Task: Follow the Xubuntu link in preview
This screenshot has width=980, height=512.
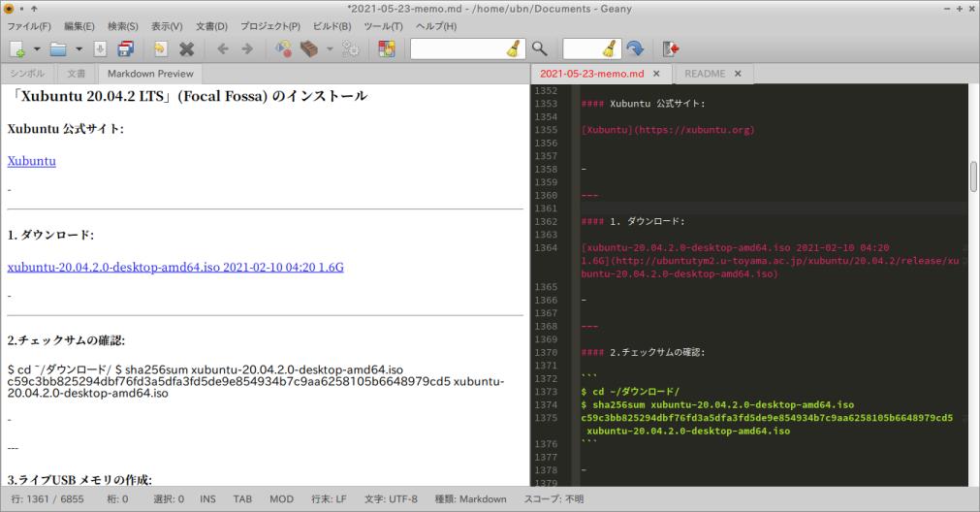Action: (x=31, y=161)
